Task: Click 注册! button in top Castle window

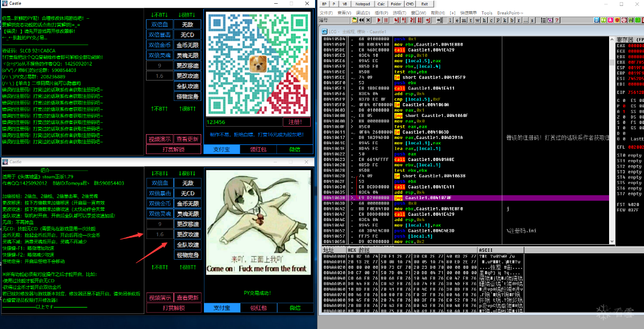Action: (x=296, y=122)
